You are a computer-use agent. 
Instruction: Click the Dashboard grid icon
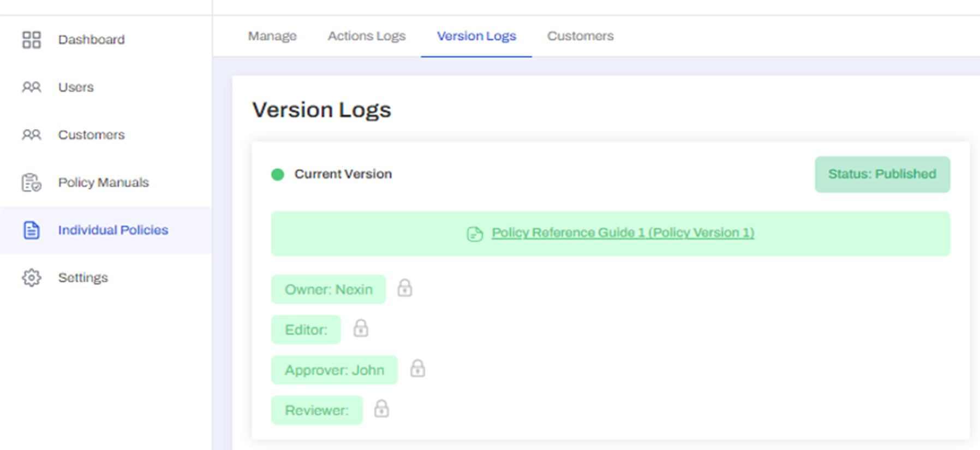pyautogui.click(x=31, y=40)
